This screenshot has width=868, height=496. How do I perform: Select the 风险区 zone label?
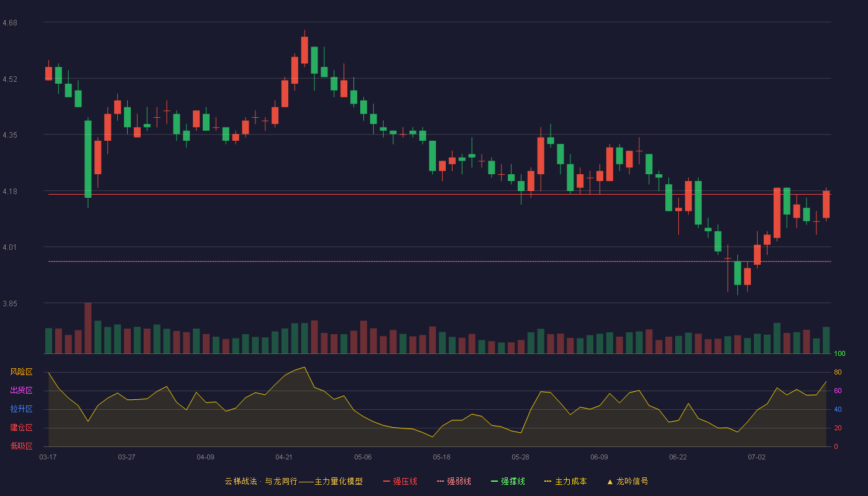point(21,372)
